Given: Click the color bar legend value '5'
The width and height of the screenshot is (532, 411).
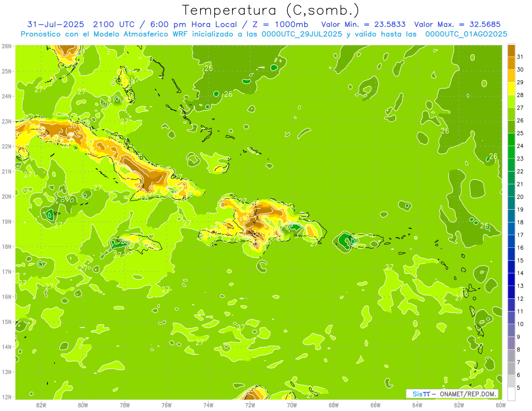Looking at the screenshot, I should tap(519, 388).
